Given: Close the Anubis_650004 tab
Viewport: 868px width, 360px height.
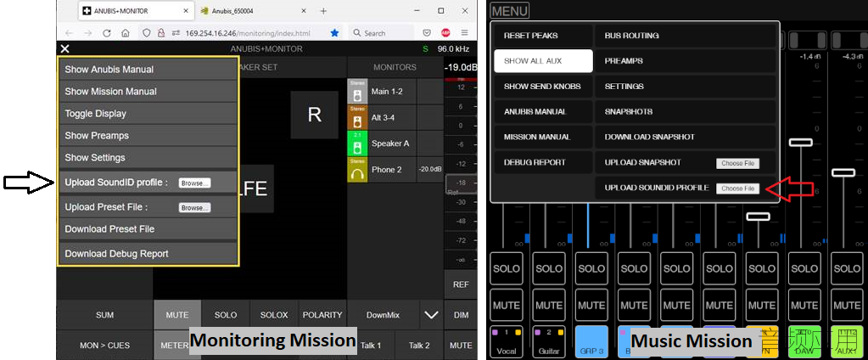Looking at the screenshot, I should [x=304, y=11].
